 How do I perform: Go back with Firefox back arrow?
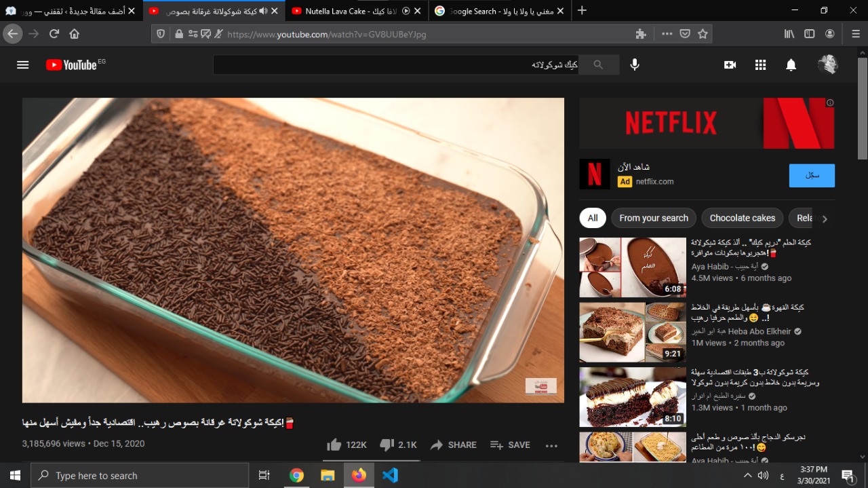pos(13,34)
